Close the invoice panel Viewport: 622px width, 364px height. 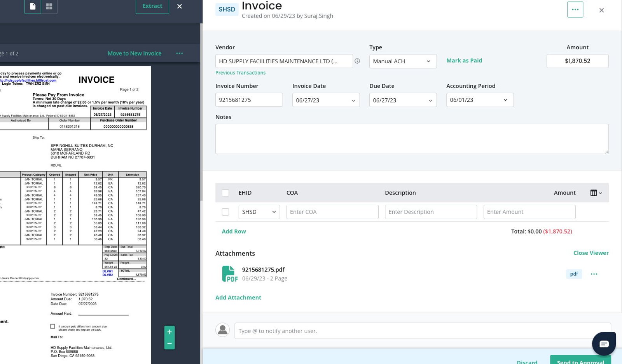point(601,10)
